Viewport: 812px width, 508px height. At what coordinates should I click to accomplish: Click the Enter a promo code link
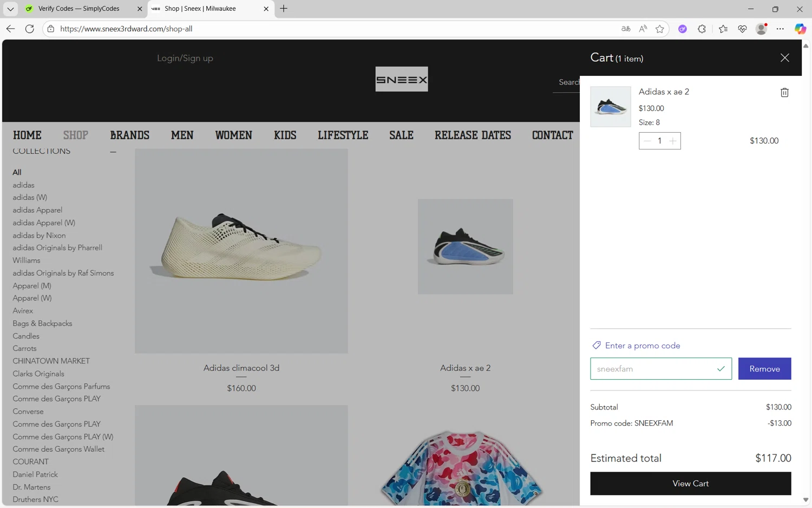[x=643, y=346]
